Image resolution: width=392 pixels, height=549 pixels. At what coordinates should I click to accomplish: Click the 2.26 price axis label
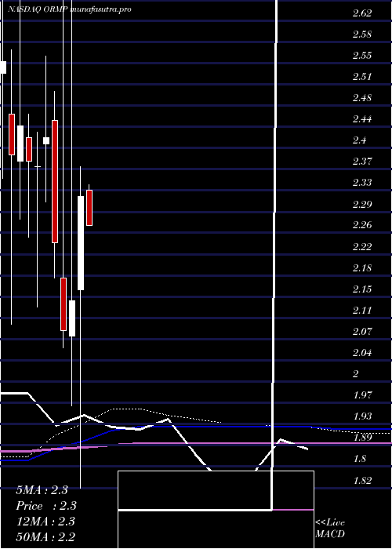point(362,225)
